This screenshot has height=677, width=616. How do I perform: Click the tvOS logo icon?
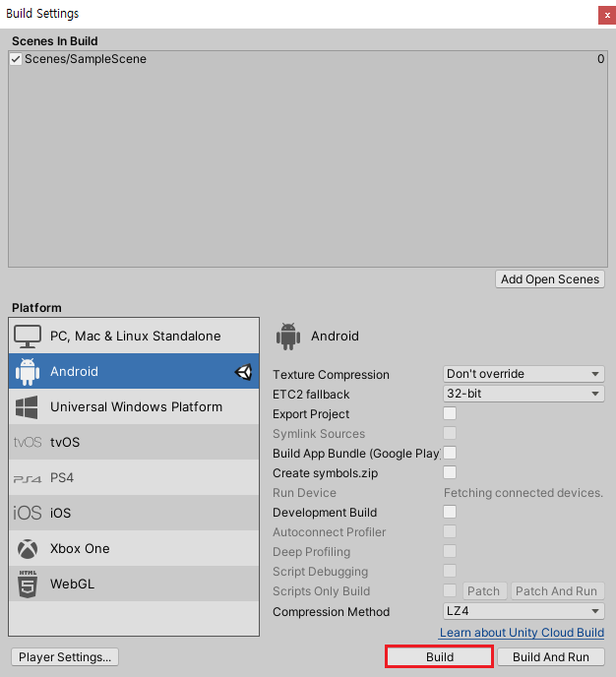click(x=28, y=442)
